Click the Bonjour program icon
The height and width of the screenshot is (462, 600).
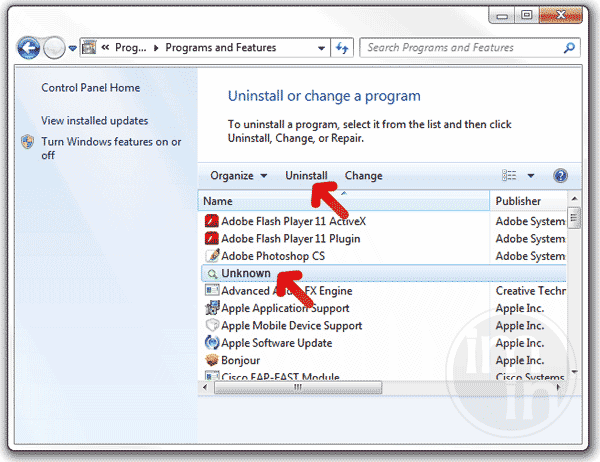212,360
